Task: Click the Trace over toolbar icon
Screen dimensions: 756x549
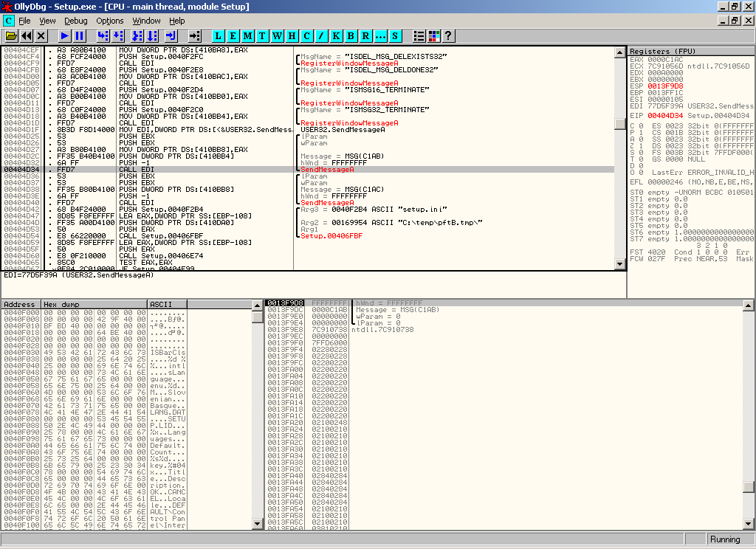Action: [x=152, y=36]
